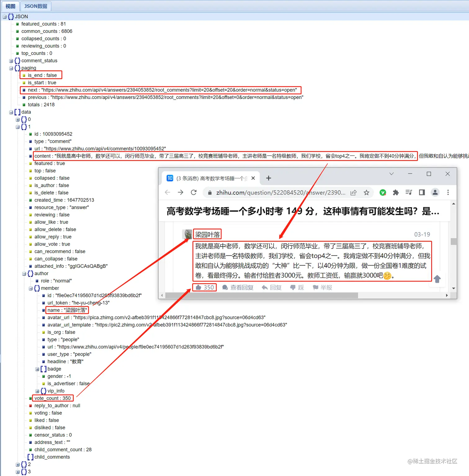Click the browser back arrow
Image resolution: width=469 pixels, height=476 pixels.
tap(167, 193)
